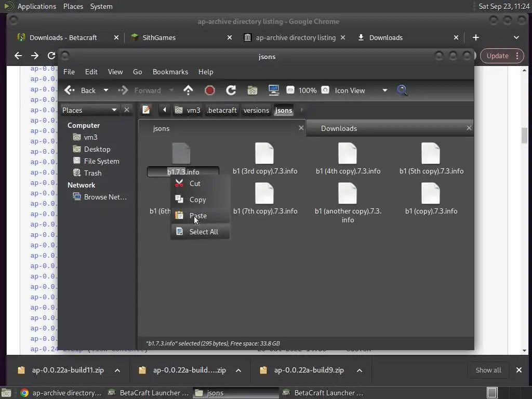
Task: Open the Help menu
Action: [x=206, y=72]
